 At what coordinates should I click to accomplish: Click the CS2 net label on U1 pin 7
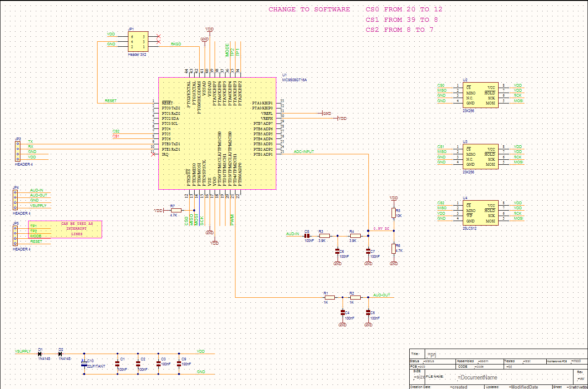click(116, 131)
